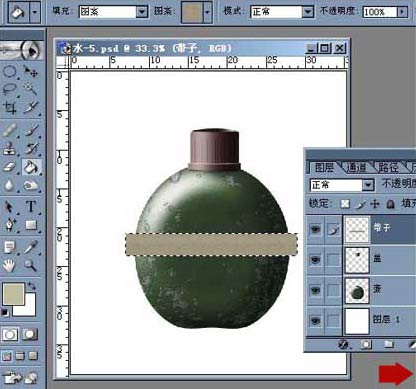Click the 不透明度 100% opacity field
416x389 pixels.
pos(380,12)
